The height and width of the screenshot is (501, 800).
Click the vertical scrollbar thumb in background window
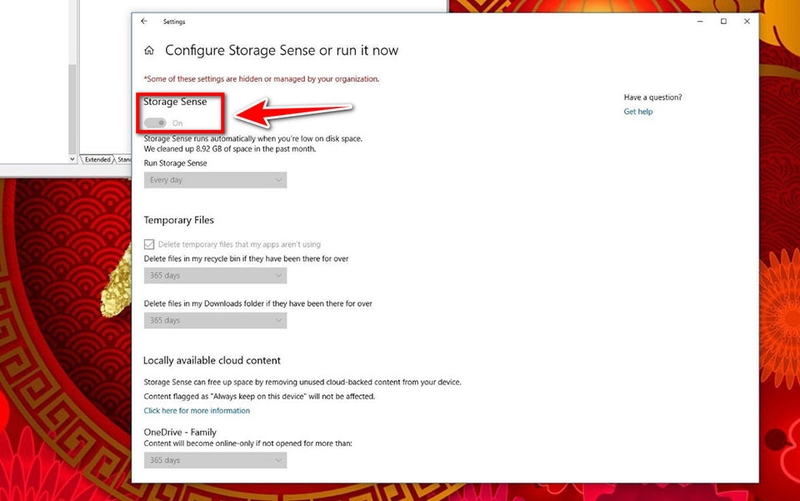tap(72, 109)
